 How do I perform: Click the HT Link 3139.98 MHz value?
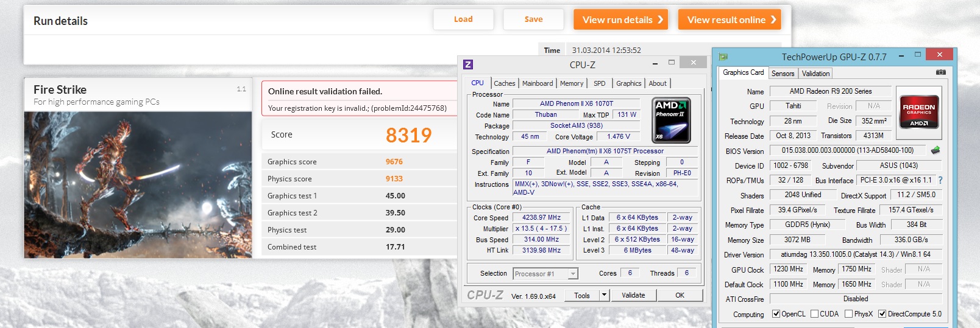click(541, 250)
